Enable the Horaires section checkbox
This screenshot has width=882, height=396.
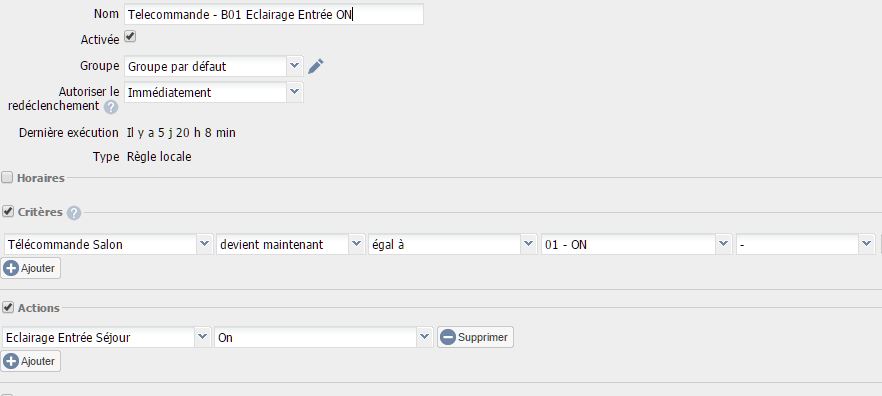pyautogui.click(x=7, y=178)
